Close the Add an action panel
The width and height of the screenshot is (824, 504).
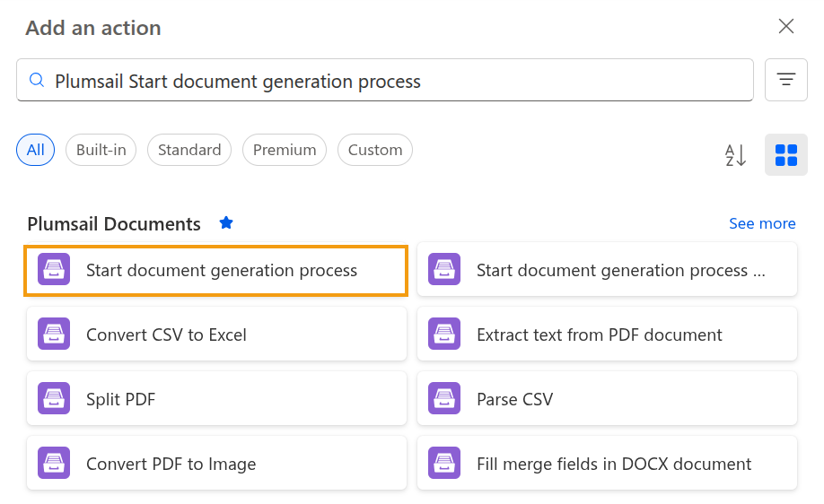tap(785, 26)
